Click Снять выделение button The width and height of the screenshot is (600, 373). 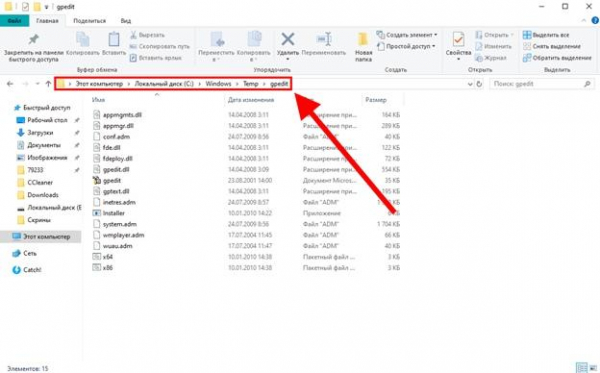coord(551,46)
